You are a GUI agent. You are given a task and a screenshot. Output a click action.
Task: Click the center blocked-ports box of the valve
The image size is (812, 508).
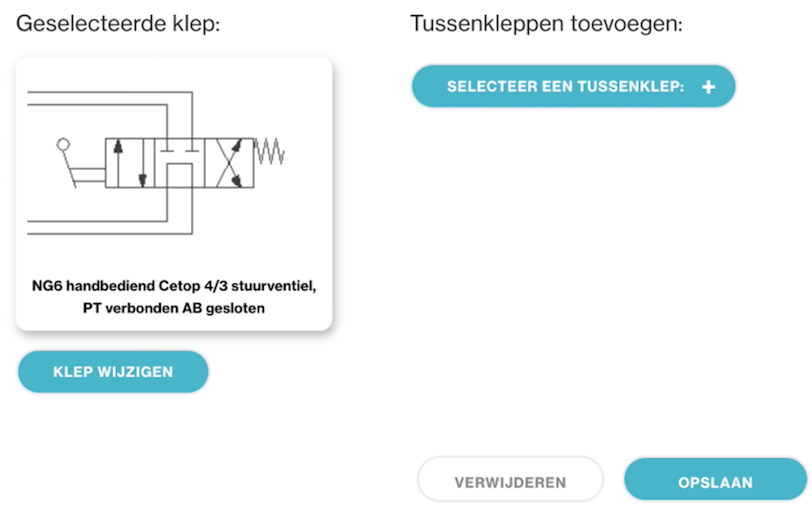click(x=180, y=163)
